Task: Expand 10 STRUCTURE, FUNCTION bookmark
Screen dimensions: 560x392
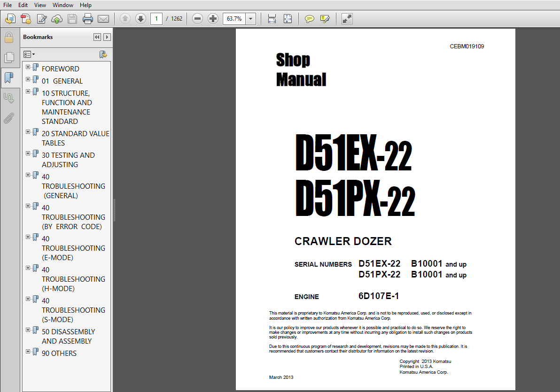Action: [28, 92]
